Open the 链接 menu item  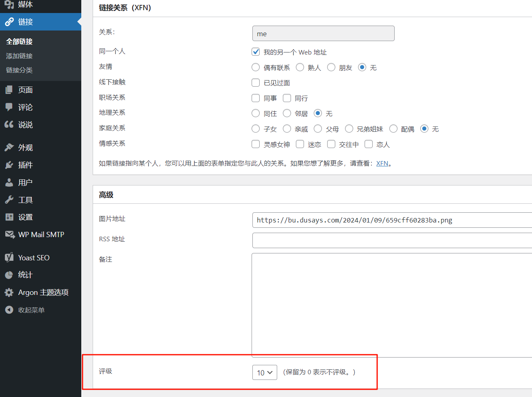[41, 22]
